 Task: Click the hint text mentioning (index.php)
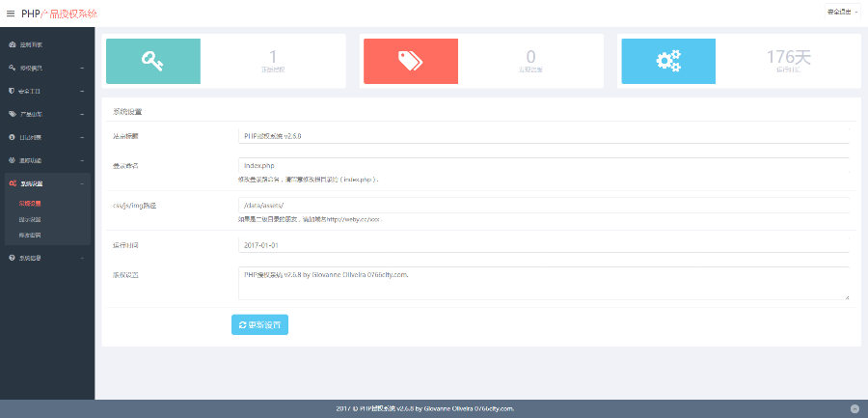click(x=309, y=180)
